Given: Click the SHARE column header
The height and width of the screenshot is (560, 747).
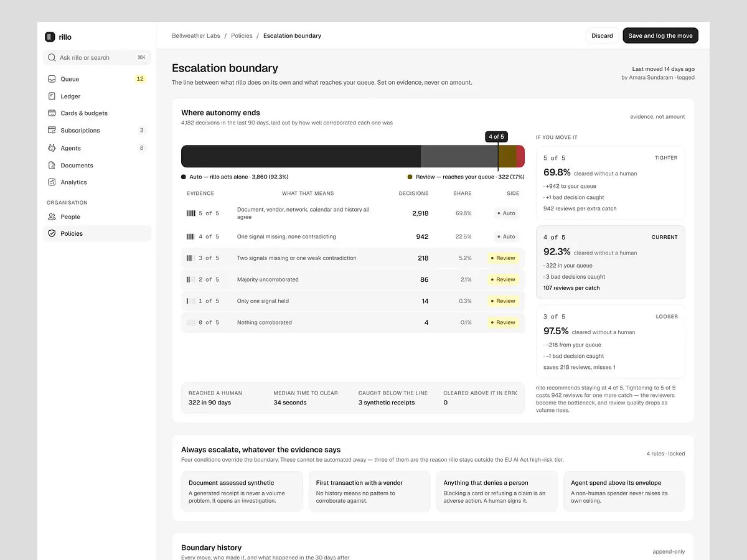Looking at the screenshot, I should pyautogui.click(x=463, y=194).
